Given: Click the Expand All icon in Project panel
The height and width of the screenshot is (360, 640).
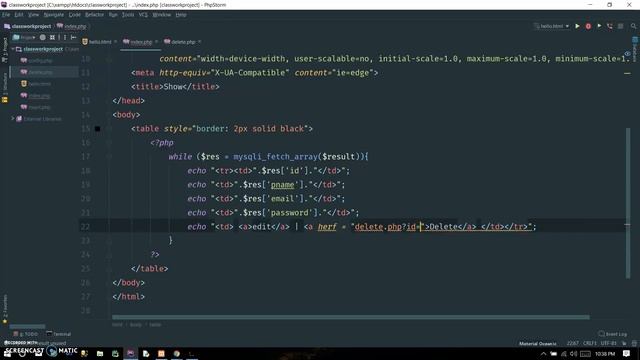Looking at the screenshot, I should point(52,38).
